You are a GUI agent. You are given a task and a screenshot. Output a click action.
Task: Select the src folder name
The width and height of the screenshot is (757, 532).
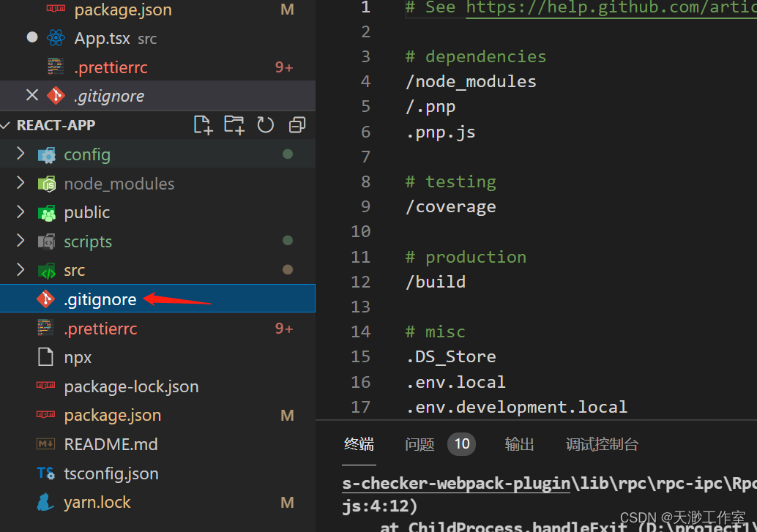tap(75, 271)
